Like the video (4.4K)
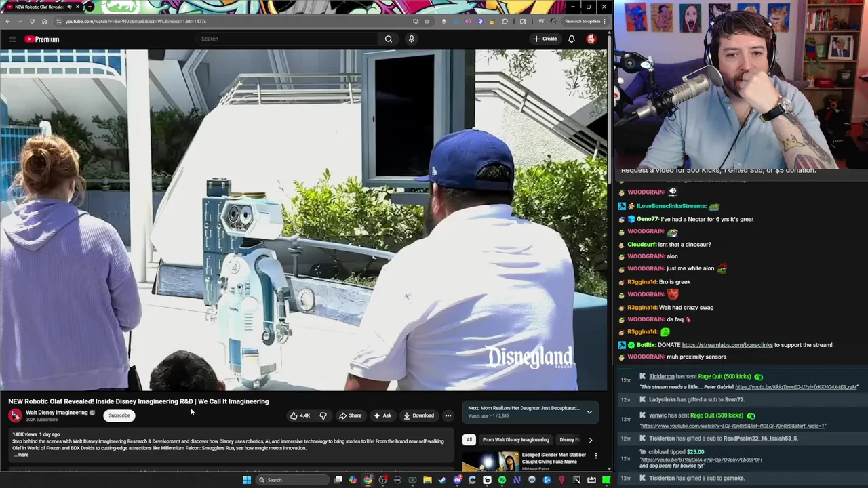This screenshot has width=868, height=488. point(300,415)
